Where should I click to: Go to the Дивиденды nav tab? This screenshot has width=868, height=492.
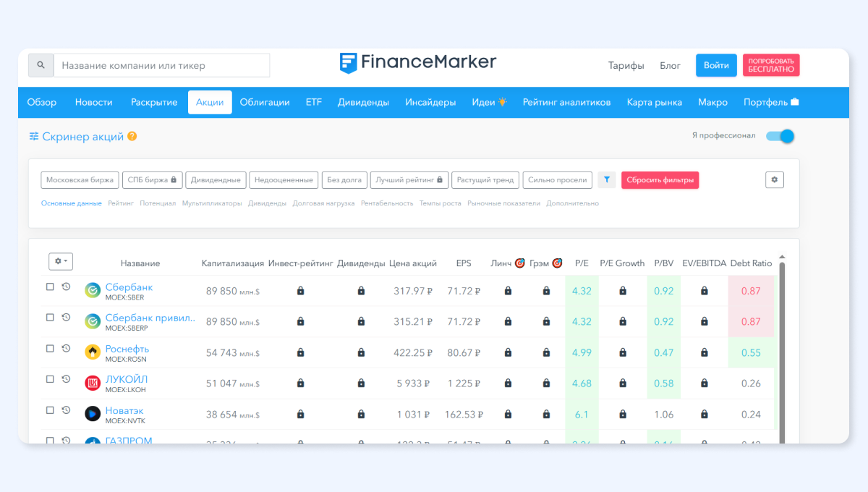pyautogui.click(x=363, y=103)
